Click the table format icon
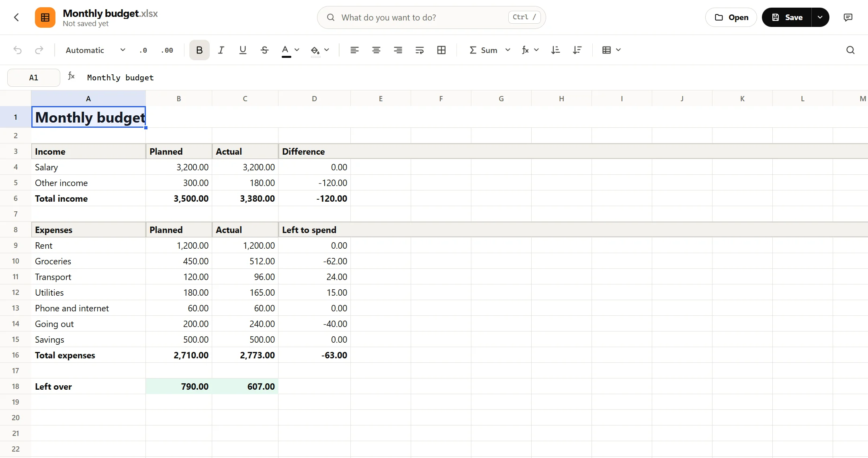The width and height of the screenshot is (868, 458). tap(607, 50)
